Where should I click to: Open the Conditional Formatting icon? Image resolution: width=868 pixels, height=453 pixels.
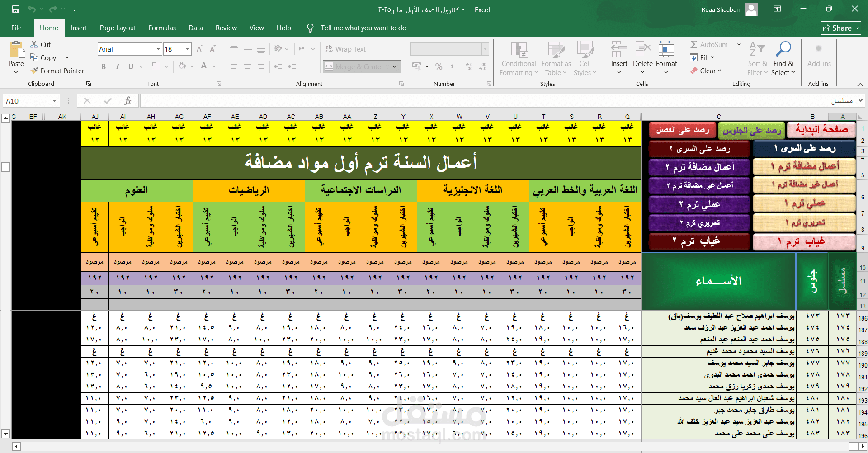(x=519, y=50)
